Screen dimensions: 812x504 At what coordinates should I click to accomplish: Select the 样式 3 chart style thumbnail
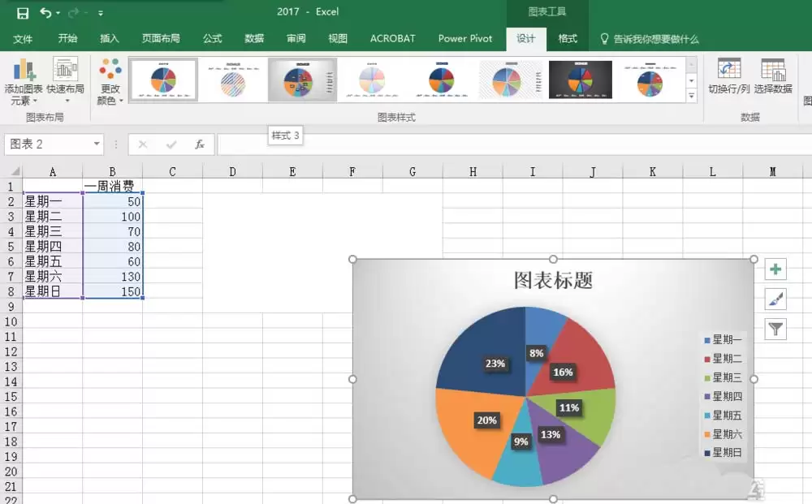tap(302, 79)
